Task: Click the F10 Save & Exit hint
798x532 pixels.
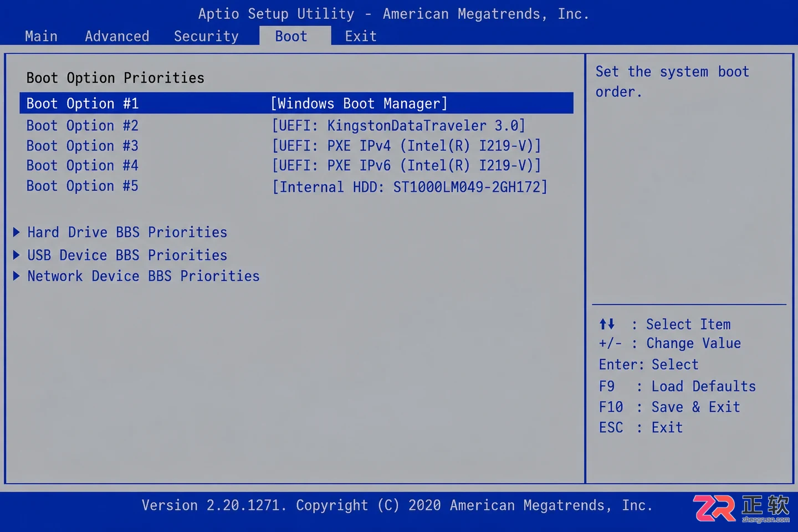Action: pyautogui.click(x=669, y=407)
